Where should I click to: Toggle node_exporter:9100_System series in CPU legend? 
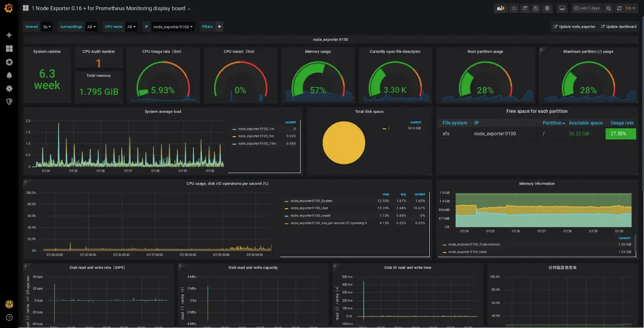pos(311,201)
